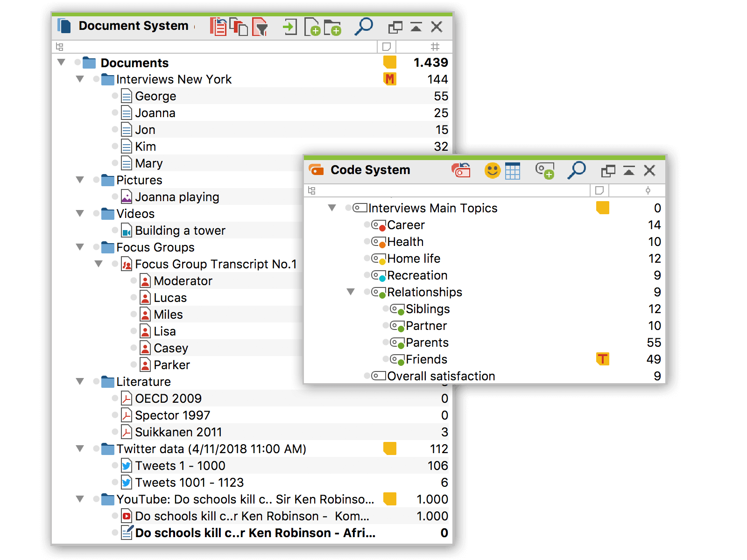The image size is (747, 560).
Task: Click the search magnifier in Code System
Action: click(x=577, y=170)
